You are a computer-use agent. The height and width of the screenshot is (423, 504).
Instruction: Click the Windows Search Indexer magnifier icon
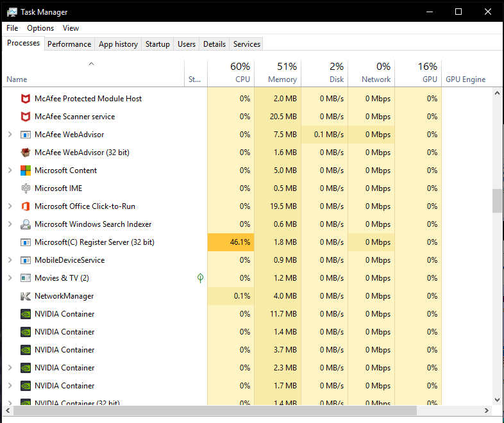pos(26,224)
